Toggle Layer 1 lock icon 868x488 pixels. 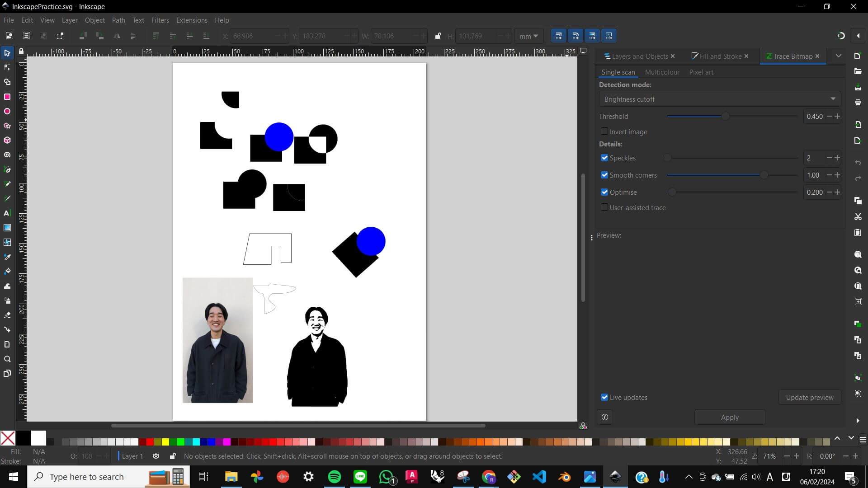tap(172, 456)
